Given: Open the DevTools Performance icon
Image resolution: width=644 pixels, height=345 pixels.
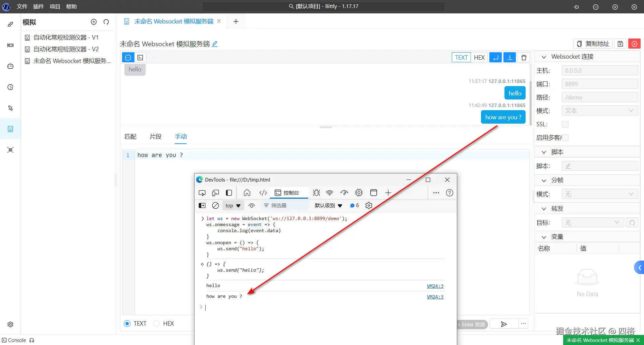Looking at the screenshot, I should pos(344,193).
